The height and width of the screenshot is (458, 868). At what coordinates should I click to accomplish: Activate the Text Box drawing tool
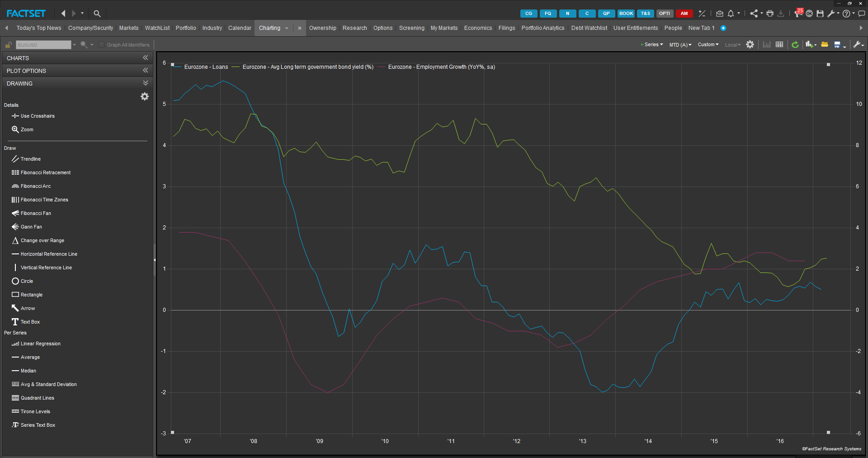pos(30,322)
